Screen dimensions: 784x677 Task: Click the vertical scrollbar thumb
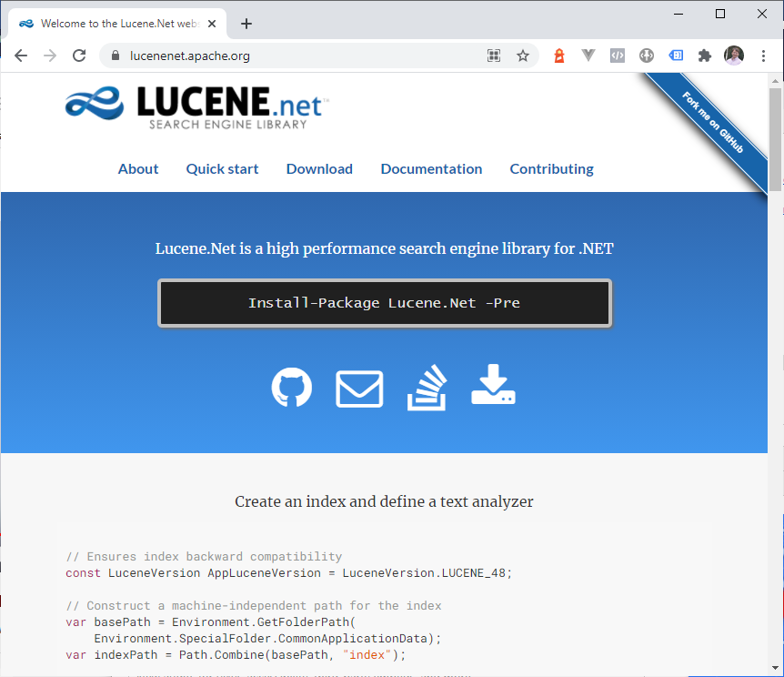(775, 139)
